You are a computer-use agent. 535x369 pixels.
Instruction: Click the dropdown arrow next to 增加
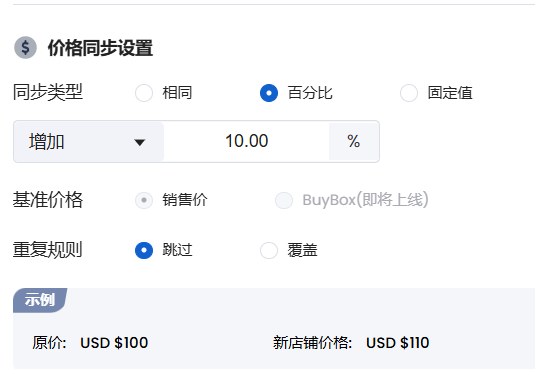point(140,142)
